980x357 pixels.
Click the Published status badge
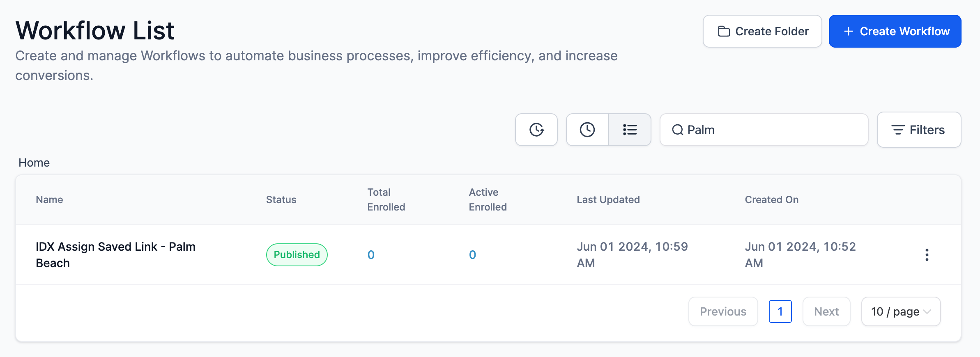click(297, 254)
